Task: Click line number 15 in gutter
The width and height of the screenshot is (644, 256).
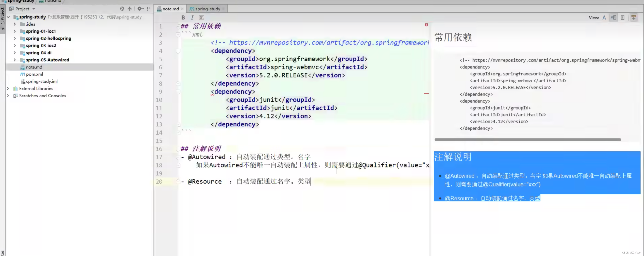Action: click(x=159, y=141)
